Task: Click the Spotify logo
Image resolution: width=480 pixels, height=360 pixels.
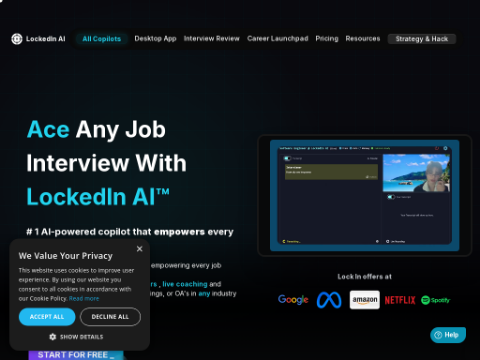Action: 435,300
